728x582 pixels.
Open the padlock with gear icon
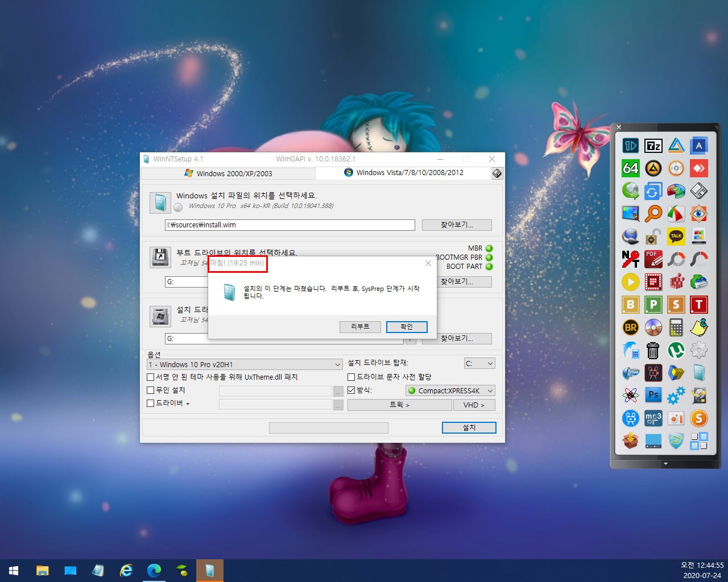tap(653, 236)
